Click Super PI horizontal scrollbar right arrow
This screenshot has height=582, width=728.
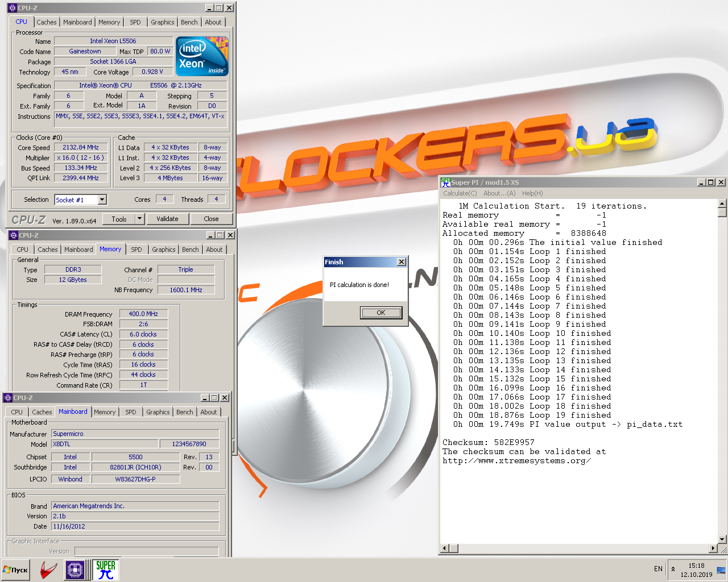(713, 548)
